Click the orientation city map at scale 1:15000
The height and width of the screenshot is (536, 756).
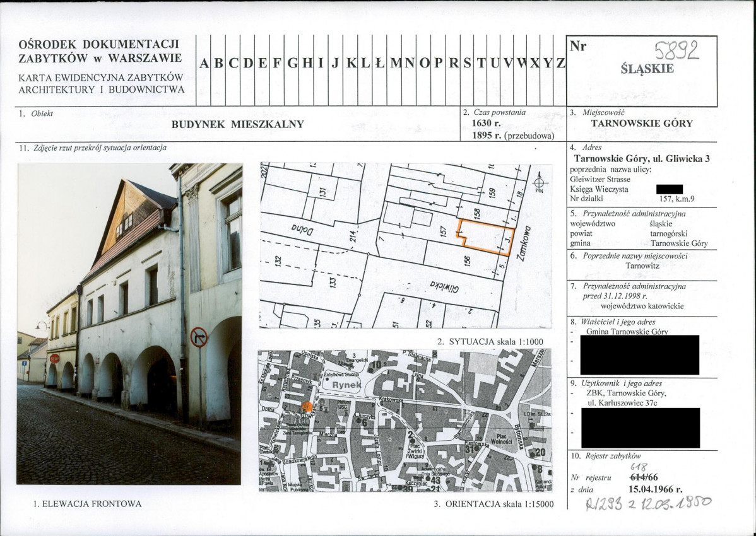pos(405,421)
